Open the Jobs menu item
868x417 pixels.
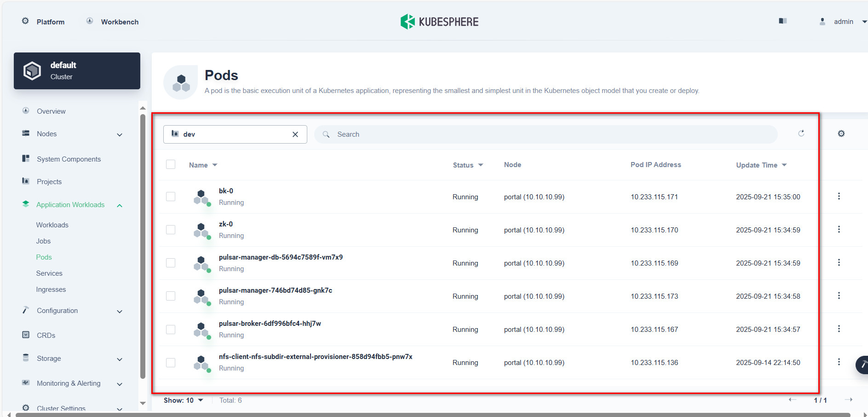coord(43,241)
